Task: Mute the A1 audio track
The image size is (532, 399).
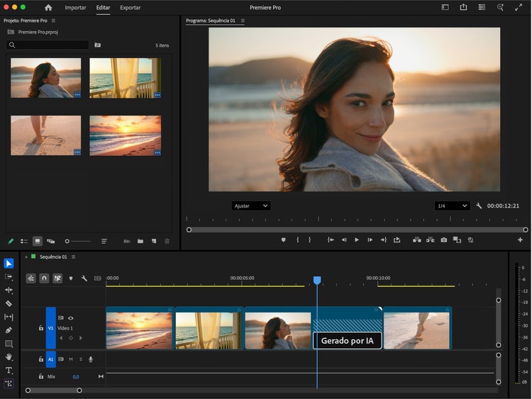Action: 71,359
